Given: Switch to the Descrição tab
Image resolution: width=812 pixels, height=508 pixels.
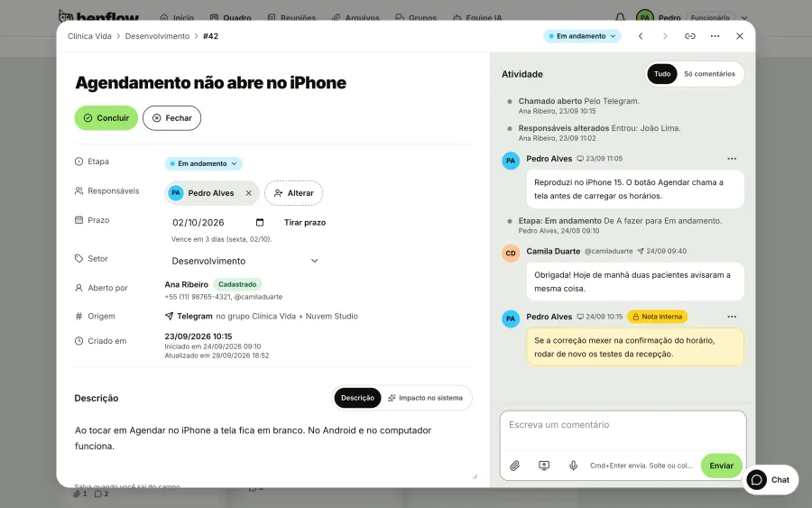Looking at the screenshot, I should (357, 398).
